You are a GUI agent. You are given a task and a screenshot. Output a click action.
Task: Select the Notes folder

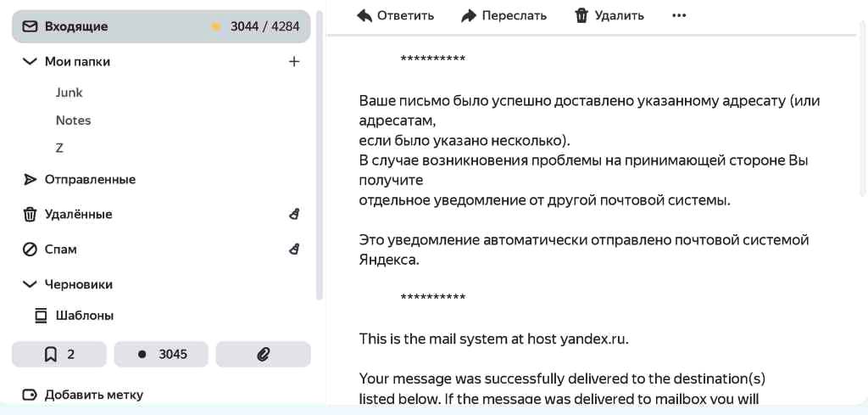(74, 121)
